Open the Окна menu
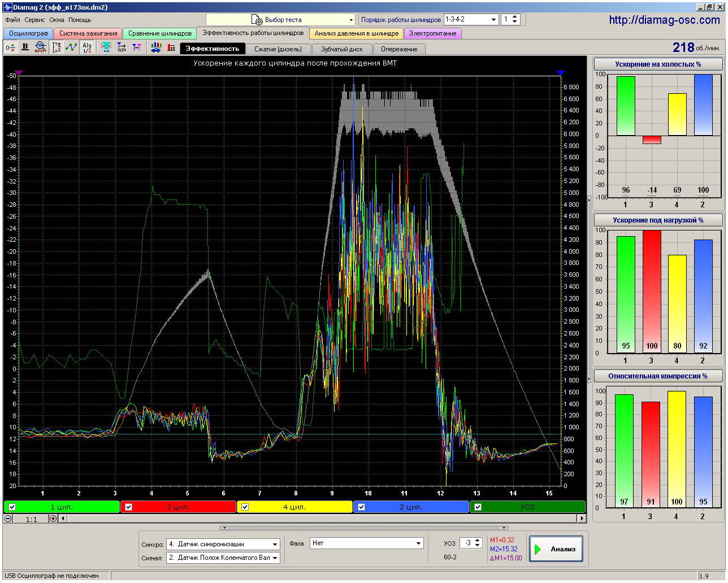This screenshot has height=583, width=728. click(x=57, y=20)
